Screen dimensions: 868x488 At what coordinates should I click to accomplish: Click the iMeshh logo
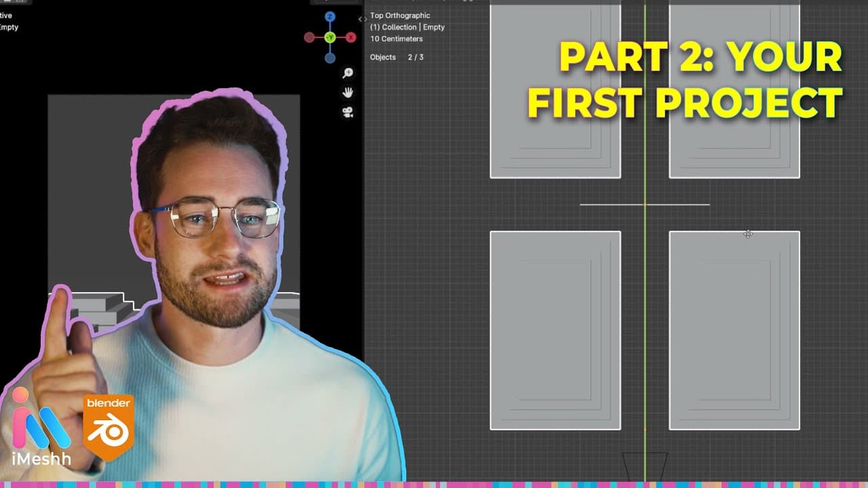click(x=41, y=426)
